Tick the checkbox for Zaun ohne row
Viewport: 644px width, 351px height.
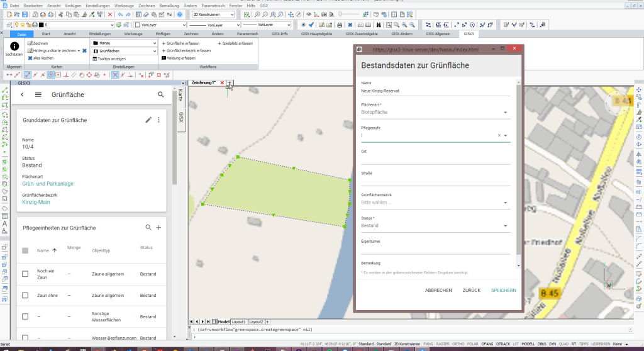tap(25, 295)
